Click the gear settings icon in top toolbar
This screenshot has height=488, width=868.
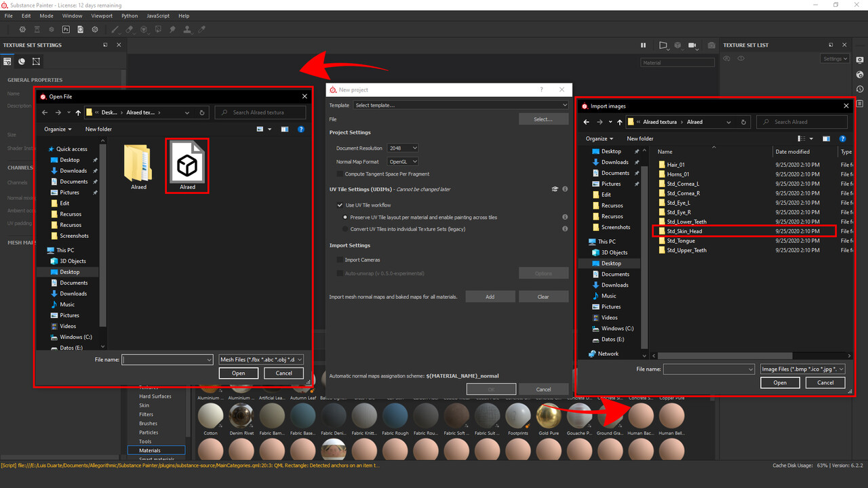22,30
